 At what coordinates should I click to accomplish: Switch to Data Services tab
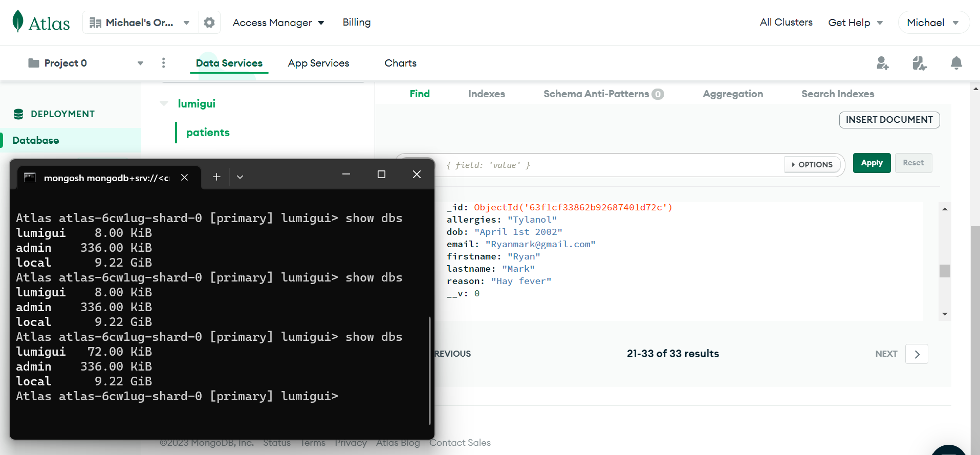pos(229,63)
